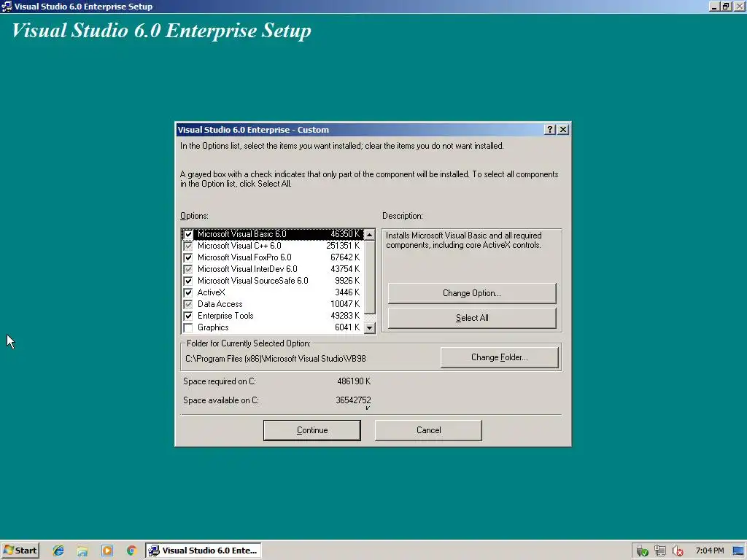This screenshot has width=747, height=560.
Task: Click the scroll up arrow in Options list
Action: [x=370, y=235]
